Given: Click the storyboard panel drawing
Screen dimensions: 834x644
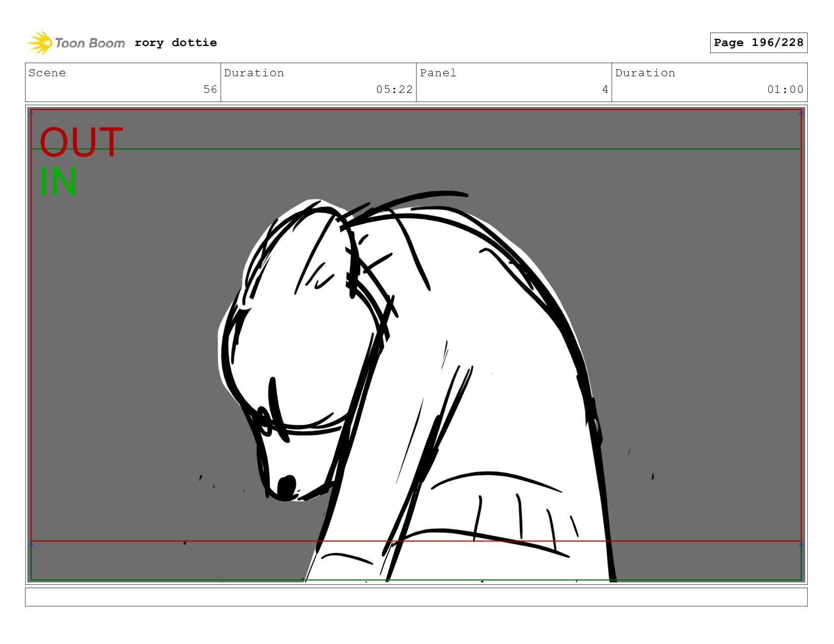Looking at the screenshot, I should click(x=416, y=345).
